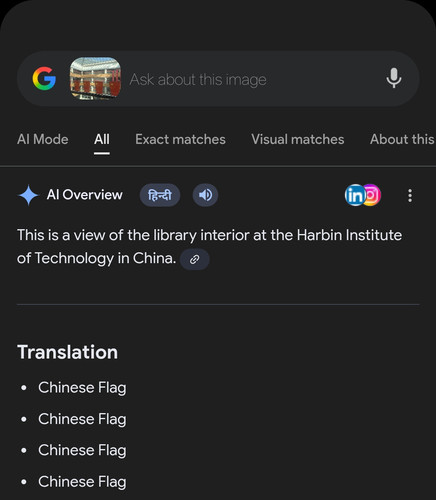This screenshot has height=500, width=436.
Task: Open the searched library image thumbnail
Action: pos(95,79)
